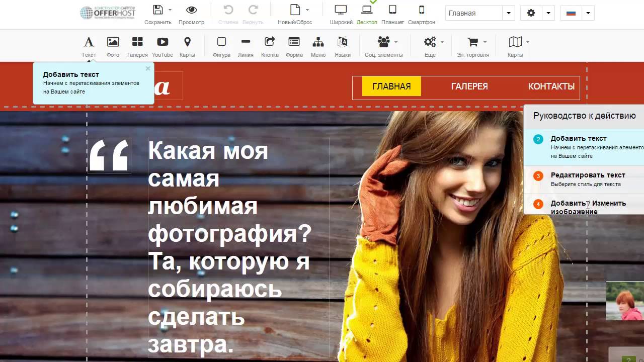Viewport: 644px width, 362px height.
Task: Click the folded map Карты icon
Action: [x=515, y=42]
